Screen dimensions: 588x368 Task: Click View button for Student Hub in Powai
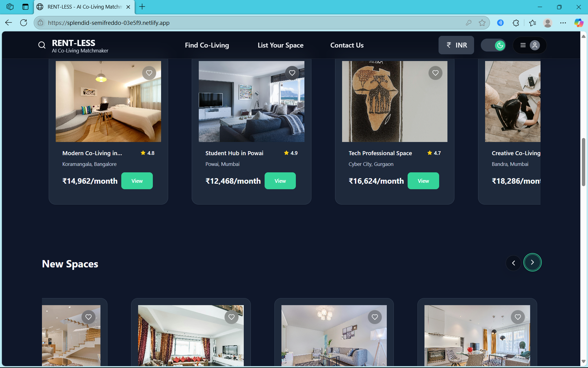pos(280,181)
